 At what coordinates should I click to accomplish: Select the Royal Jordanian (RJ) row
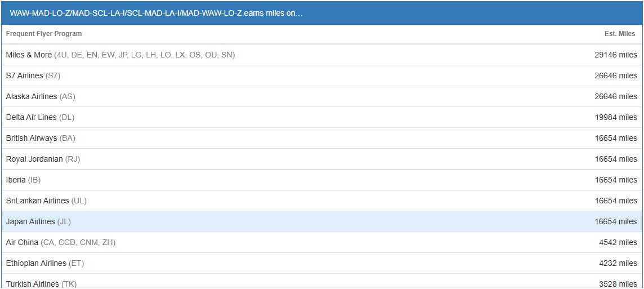321,159
